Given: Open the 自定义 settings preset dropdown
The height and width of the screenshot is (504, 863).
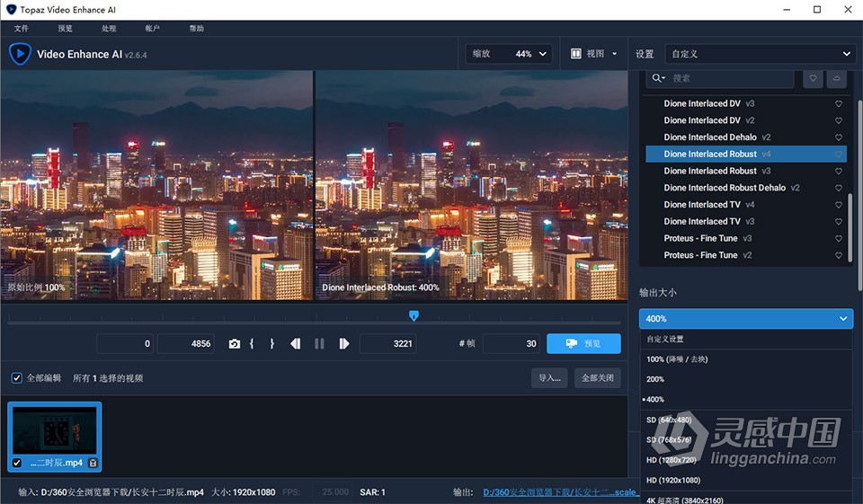Looking at the screenshot, I should click(x=761, y=54).
